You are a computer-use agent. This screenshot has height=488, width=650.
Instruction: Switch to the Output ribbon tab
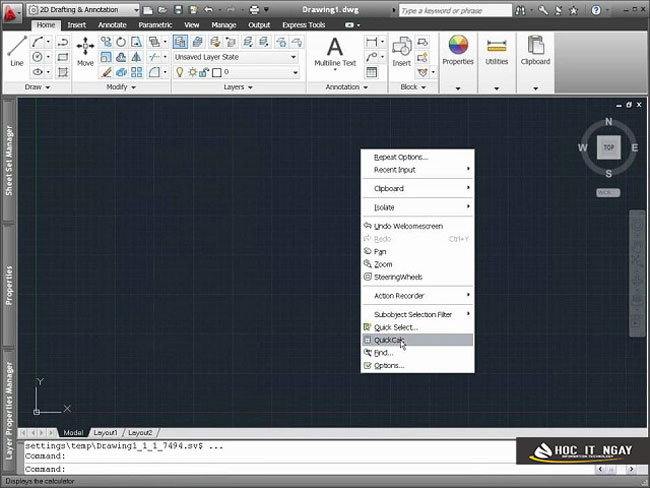pyautogui.click(x=259, y=25)
